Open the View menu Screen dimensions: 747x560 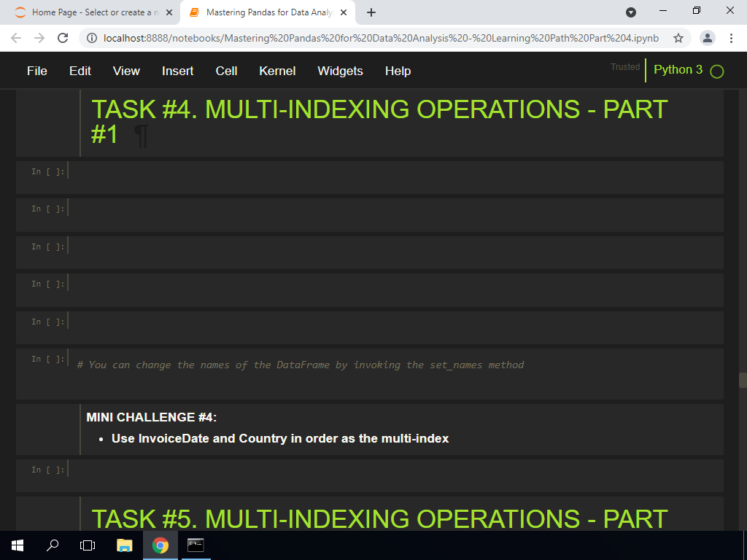pos(126,71)
